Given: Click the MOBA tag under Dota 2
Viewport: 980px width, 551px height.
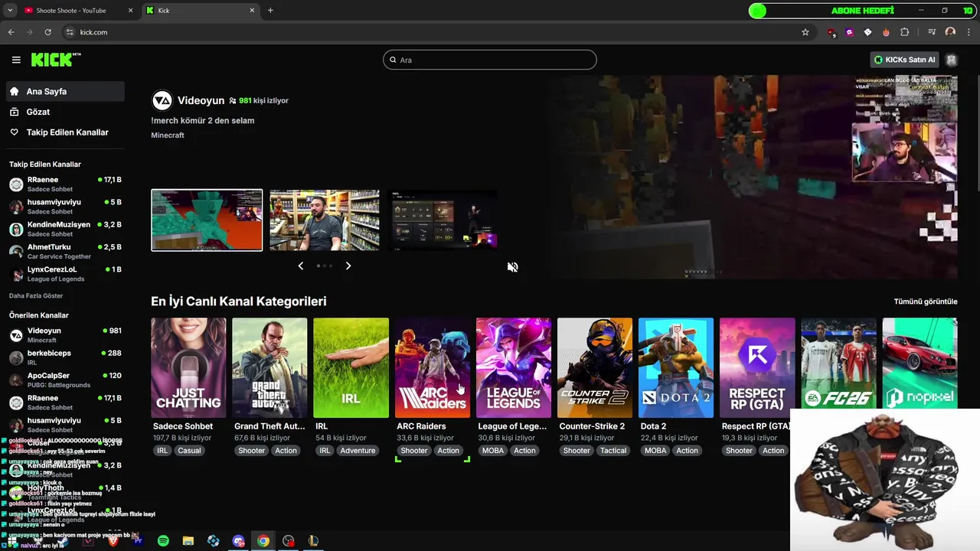Looking at the screenshot, I should tap(655, 451).
